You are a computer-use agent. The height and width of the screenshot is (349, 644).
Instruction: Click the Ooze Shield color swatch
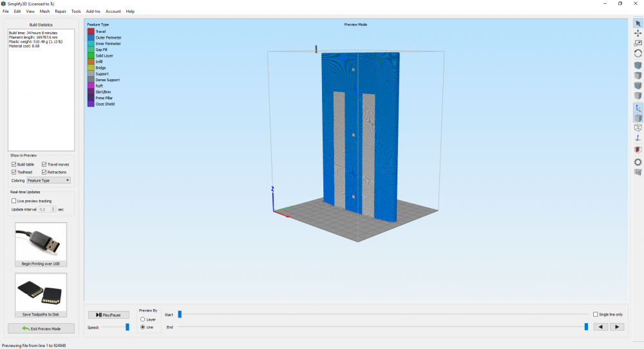[91, 104]
